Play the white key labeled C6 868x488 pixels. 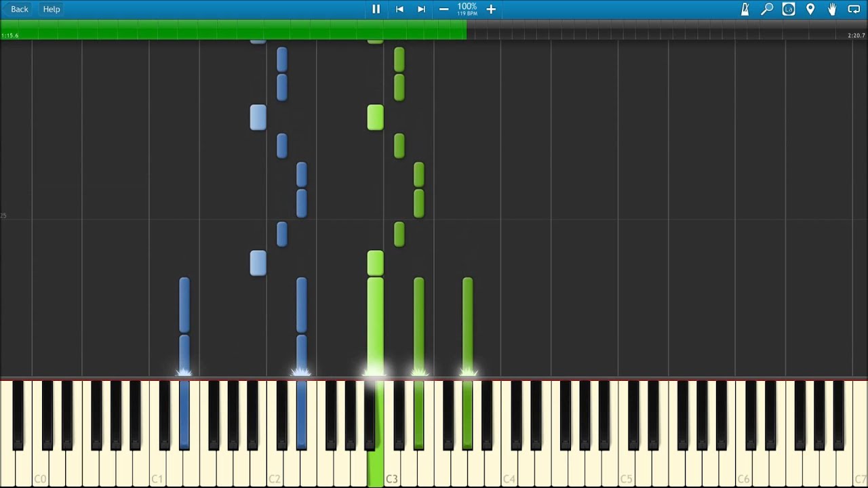tap(744, 468)
